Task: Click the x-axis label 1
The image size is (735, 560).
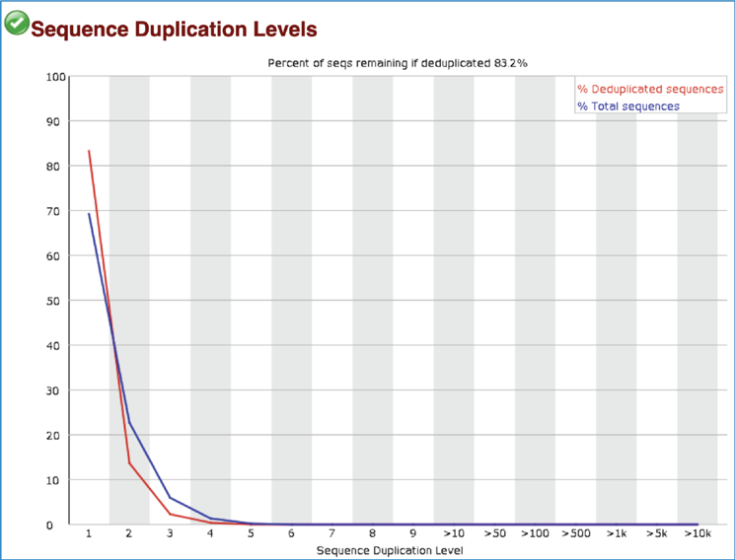Action: coord(89,533)
